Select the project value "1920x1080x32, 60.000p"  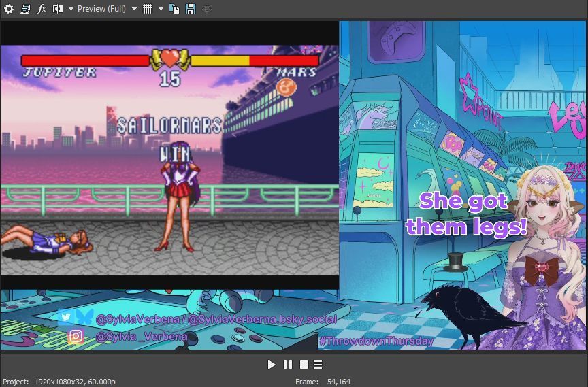pos(75,382)
